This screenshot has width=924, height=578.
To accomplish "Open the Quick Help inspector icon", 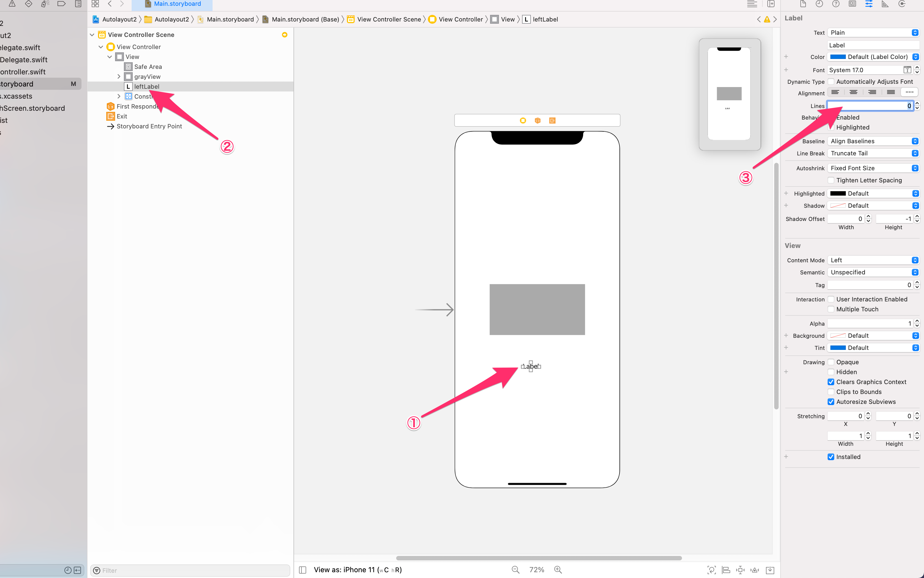I will coord(836,4).
